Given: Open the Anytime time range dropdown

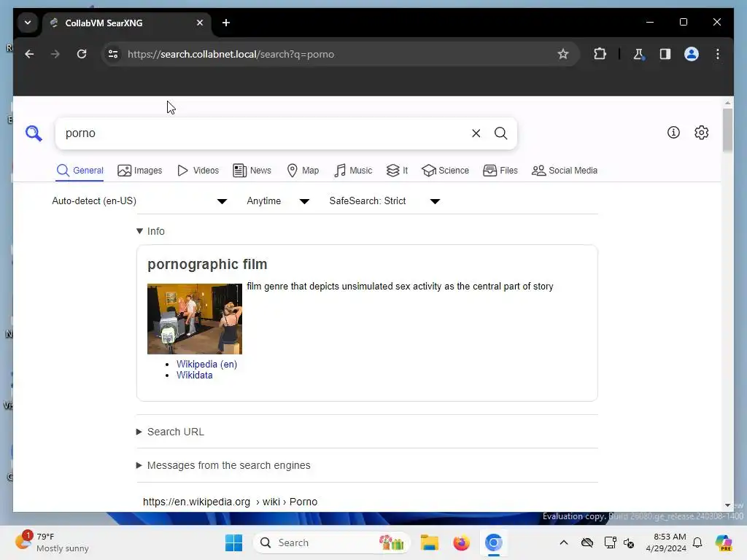Looking at the screenshot, I should click(278, 201).
